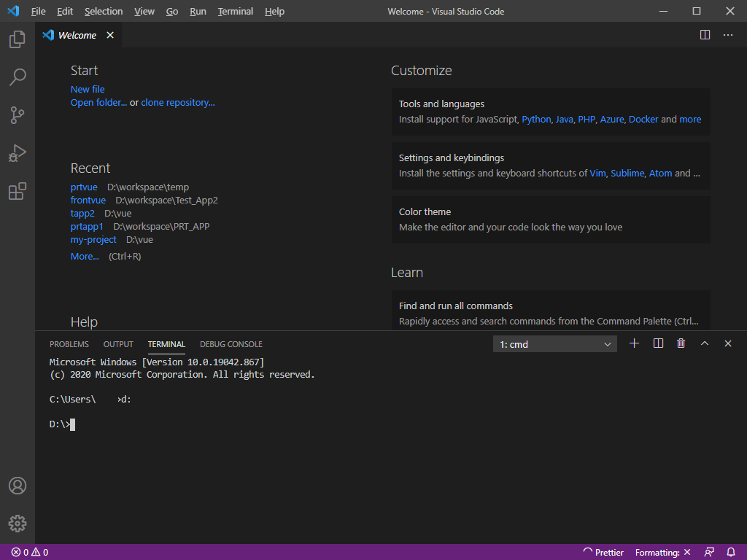Open the View menu

pyautogui.click(x=144, y=12)
